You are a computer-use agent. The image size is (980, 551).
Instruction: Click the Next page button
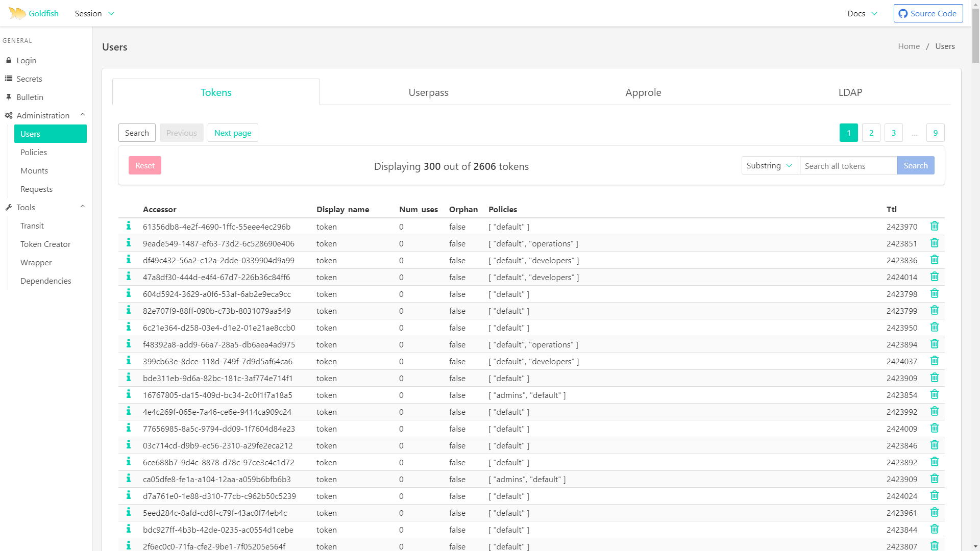233,133
